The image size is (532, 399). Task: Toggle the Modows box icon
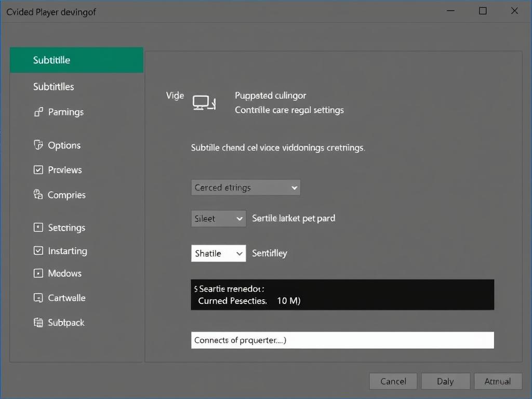pos(38,273)
